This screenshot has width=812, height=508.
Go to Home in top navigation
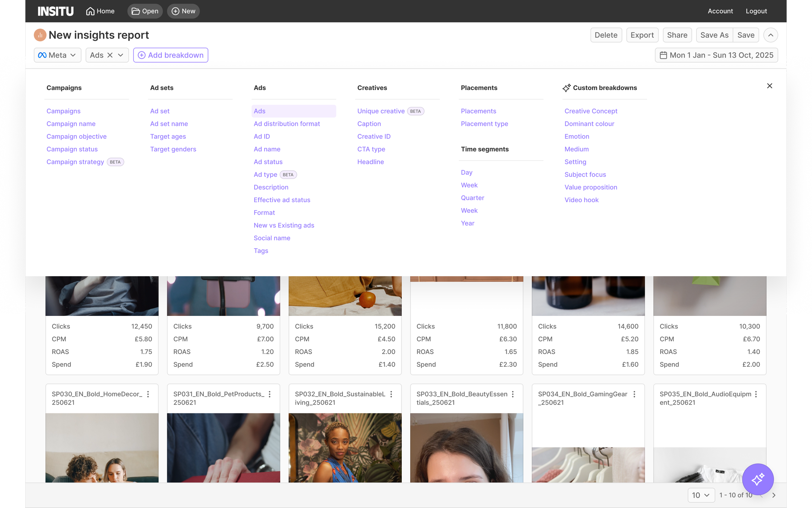pos(100,11)
